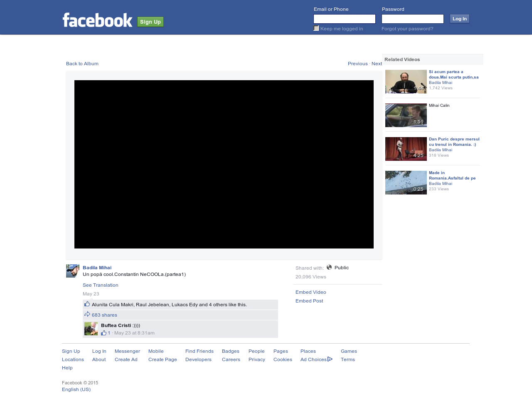Open footer Create Ad link
Image resolution: width=532 pixels, height=401 pixels.
pyautogui.click(x=126, y=359)
